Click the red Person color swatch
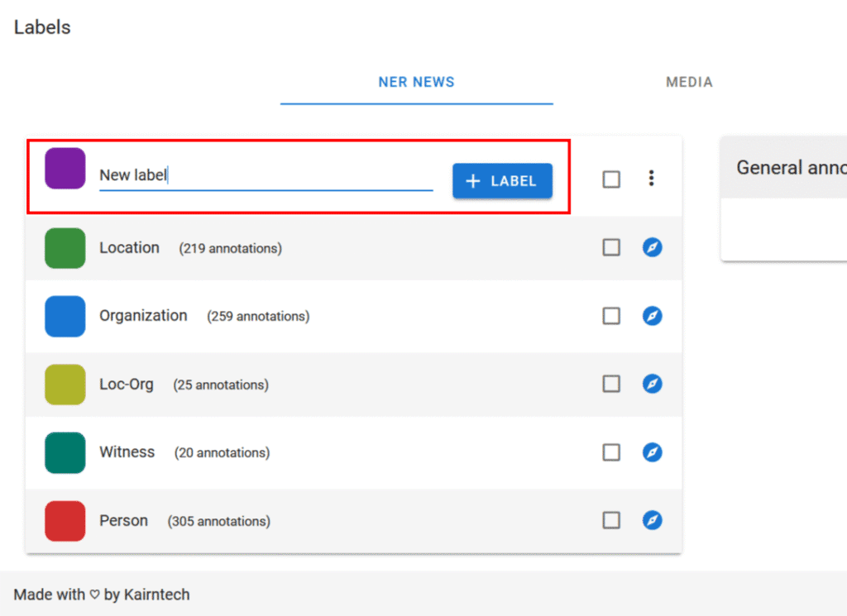The height and width of the screenshot is (616, 847). pyautogui.click(x=65, y=521)
